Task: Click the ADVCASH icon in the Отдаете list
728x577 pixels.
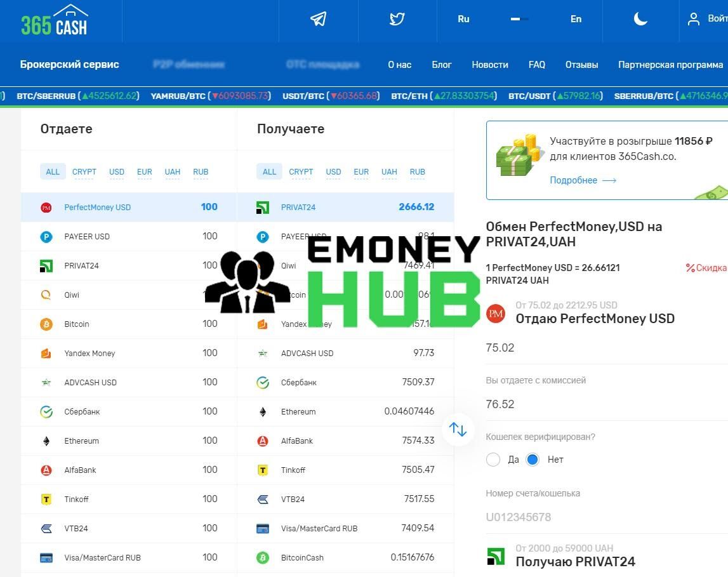Action: pyautogui.click(x=46, y=383)
